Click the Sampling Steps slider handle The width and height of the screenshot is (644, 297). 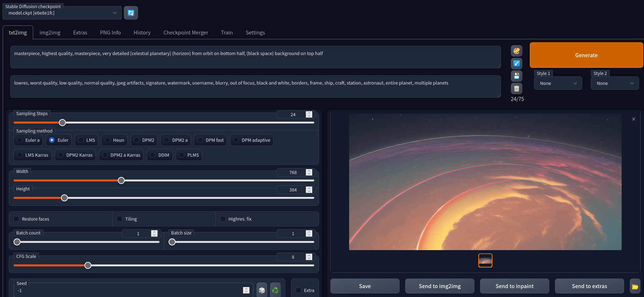click(62, 123)
